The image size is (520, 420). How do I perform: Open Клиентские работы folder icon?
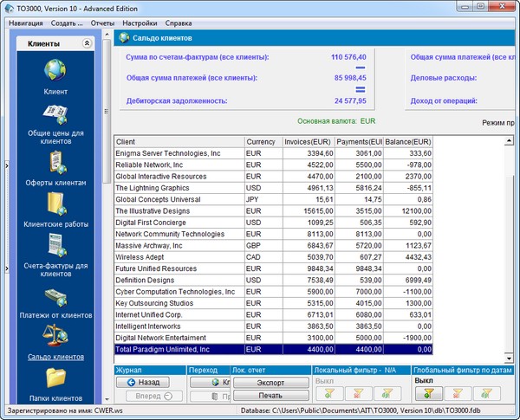[x=55, y=204]
